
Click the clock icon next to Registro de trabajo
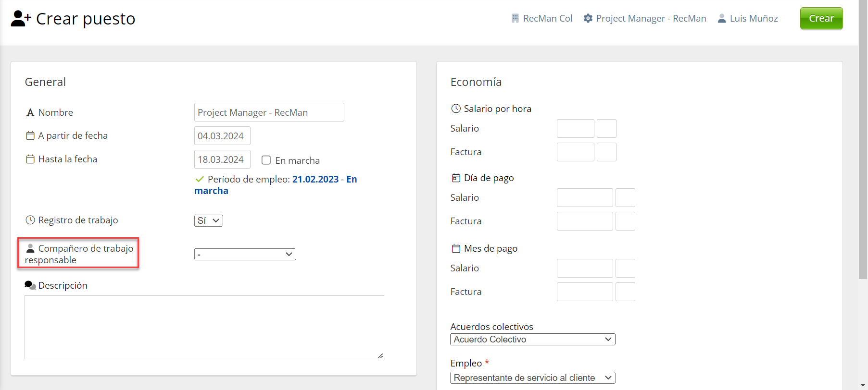point(30,220)
